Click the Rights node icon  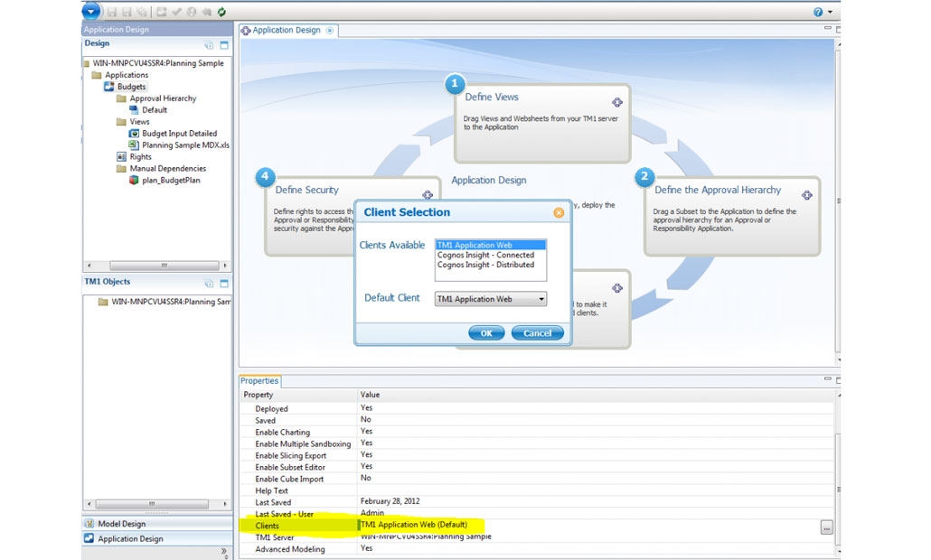click(x=121, y=156)
